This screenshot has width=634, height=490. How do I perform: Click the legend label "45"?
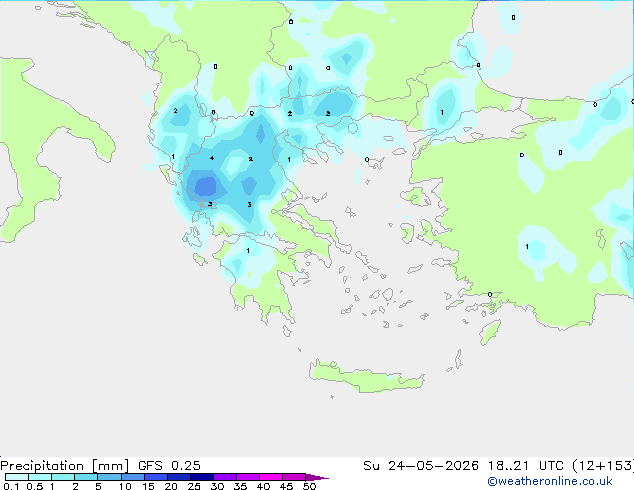pyautogui.click(x=286, y=486)
